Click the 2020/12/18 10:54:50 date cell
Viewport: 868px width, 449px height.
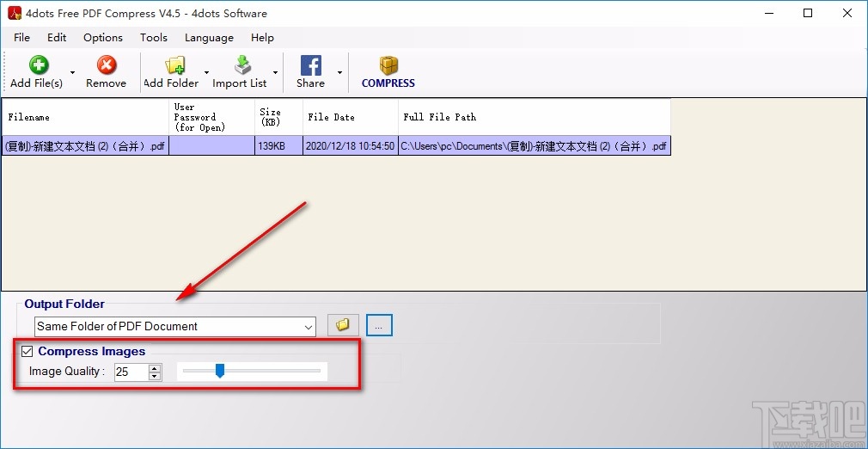coord(351,146)
